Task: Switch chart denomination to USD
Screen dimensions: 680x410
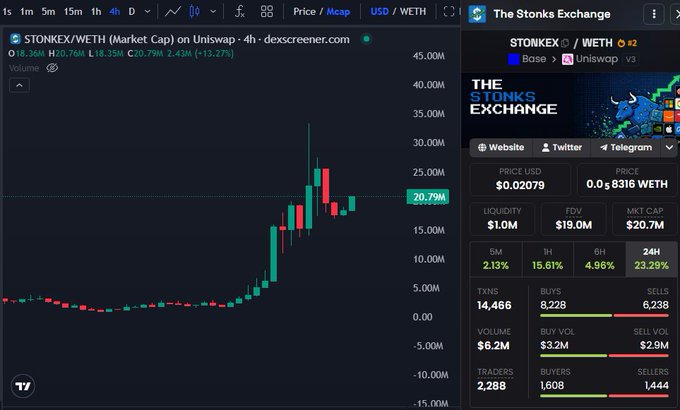Action: [379, 12]
